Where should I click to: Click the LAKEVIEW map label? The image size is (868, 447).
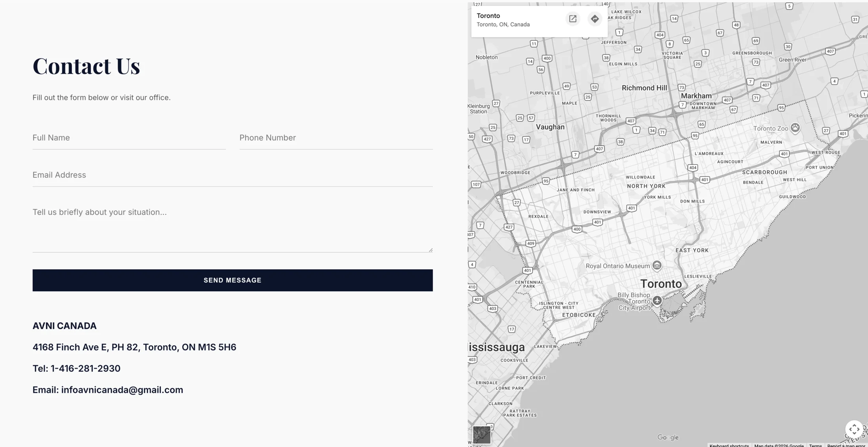click(x=545, y=347)
